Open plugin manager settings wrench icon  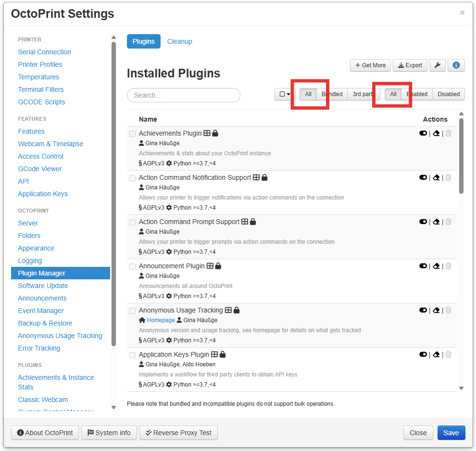437,65
